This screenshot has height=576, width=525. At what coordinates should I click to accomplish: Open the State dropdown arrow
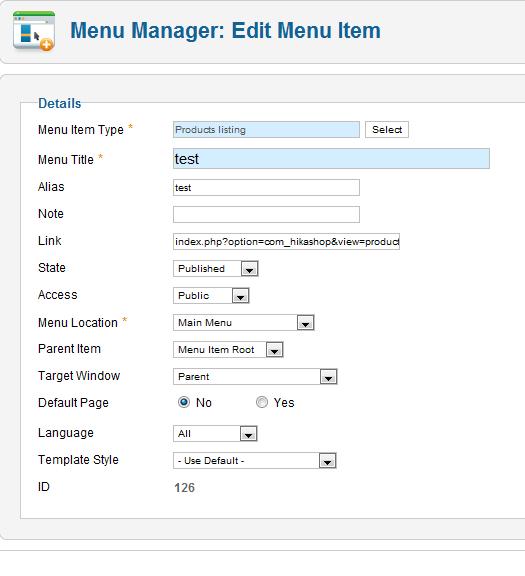coord(249,269)
